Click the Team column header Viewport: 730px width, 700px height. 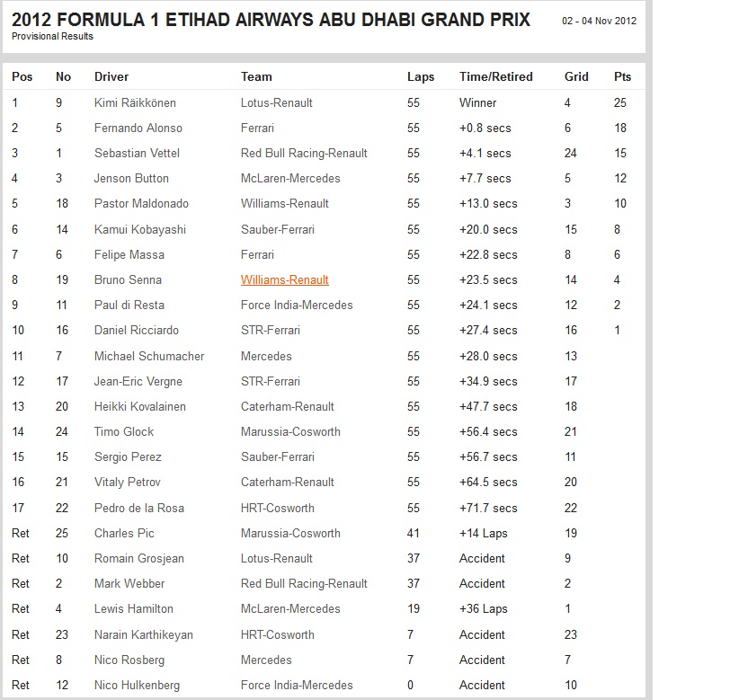pyautogui.click(x=256, y=77)
